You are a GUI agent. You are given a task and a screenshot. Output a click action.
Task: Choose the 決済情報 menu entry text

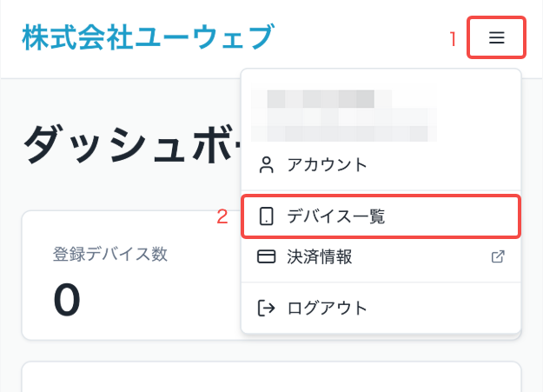[320, 257]
